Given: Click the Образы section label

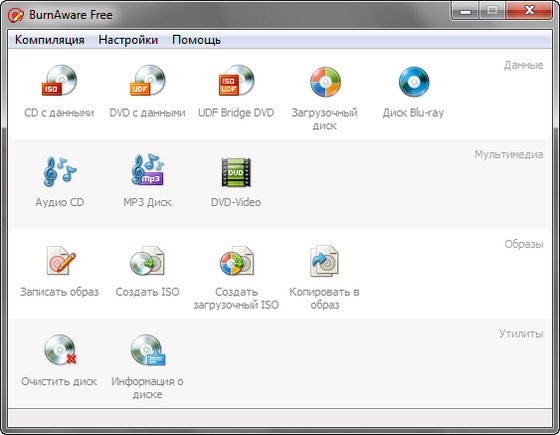Looking at the screenshot, I should [x=524, y=244].
